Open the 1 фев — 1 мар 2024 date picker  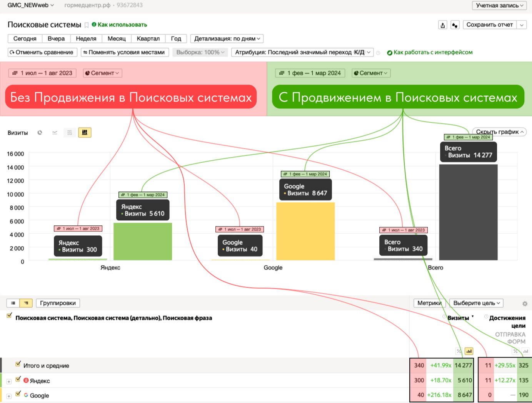310,73
